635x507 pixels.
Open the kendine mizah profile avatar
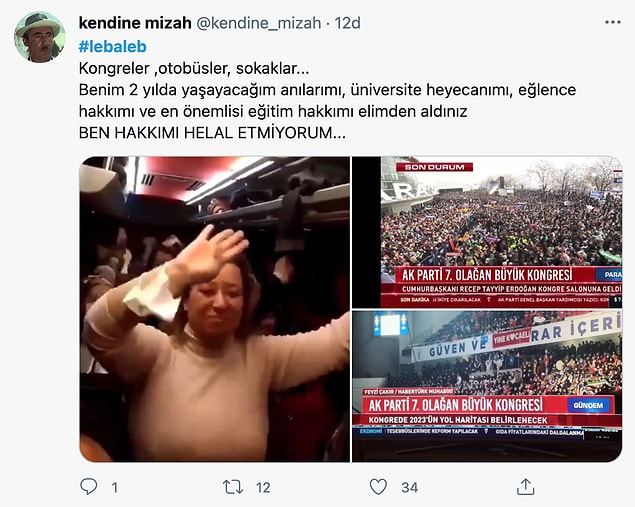coord(39,37)
